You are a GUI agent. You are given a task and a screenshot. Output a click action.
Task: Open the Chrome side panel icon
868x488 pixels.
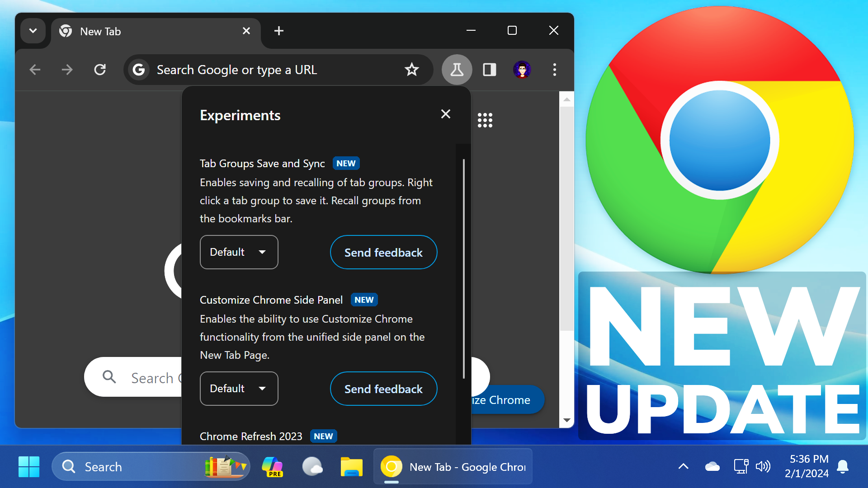coord(489,70)
